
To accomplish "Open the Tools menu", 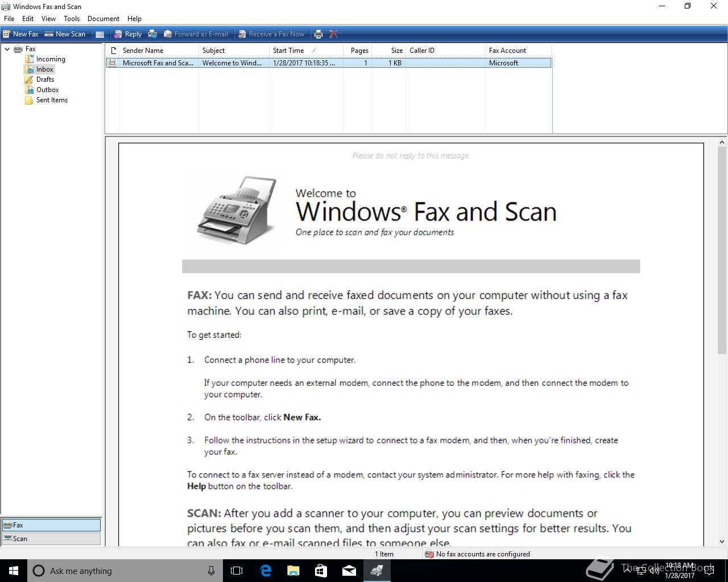I will point(72,19).
